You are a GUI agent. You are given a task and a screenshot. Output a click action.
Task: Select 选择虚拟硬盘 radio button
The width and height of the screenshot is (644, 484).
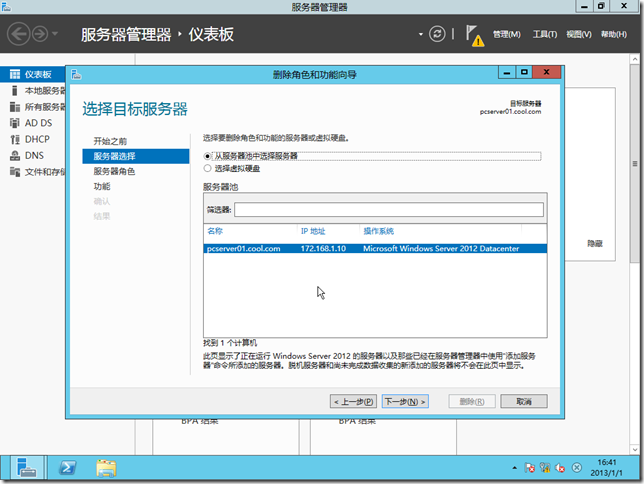(207, 168)
